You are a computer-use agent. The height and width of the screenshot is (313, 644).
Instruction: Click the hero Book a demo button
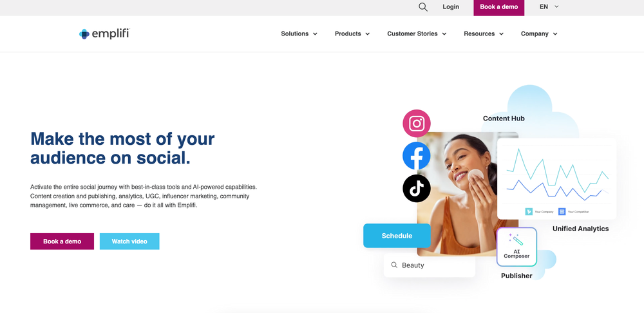[62, 242]
